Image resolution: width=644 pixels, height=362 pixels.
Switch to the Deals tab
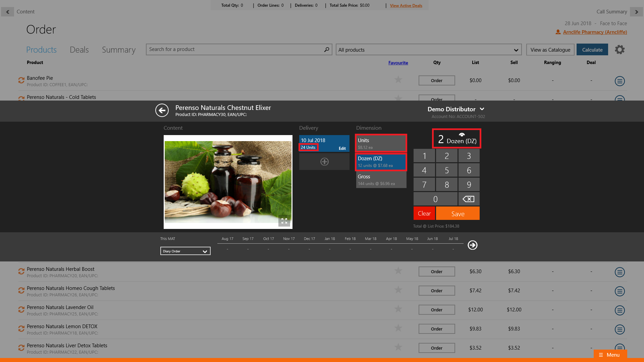(79, 50)
